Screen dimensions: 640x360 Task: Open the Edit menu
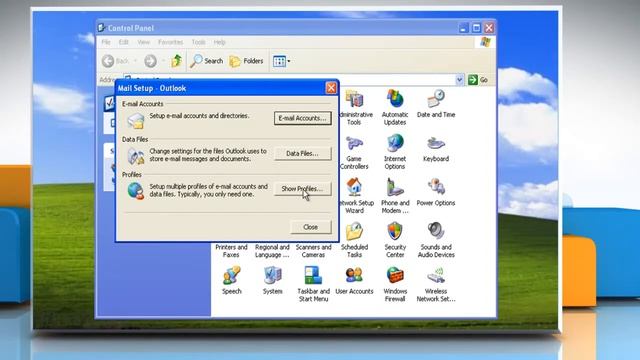(123, 42)
